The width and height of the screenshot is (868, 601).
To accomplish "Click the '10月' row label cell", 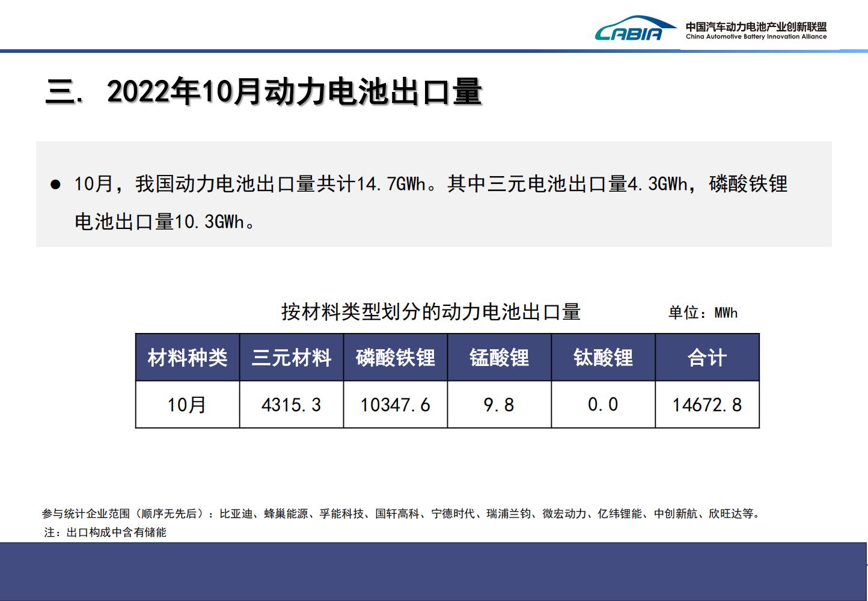I will click(188, 404).
